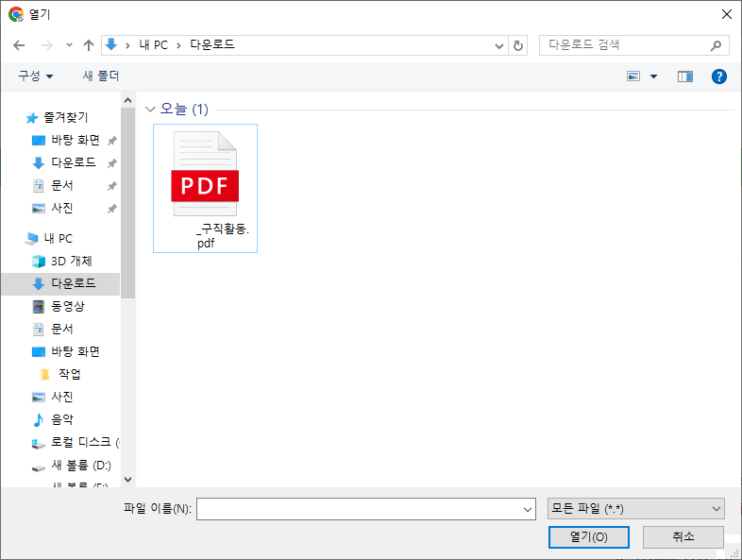
Task: Open the 작업 folder
Action: click(x=70, y=374)
